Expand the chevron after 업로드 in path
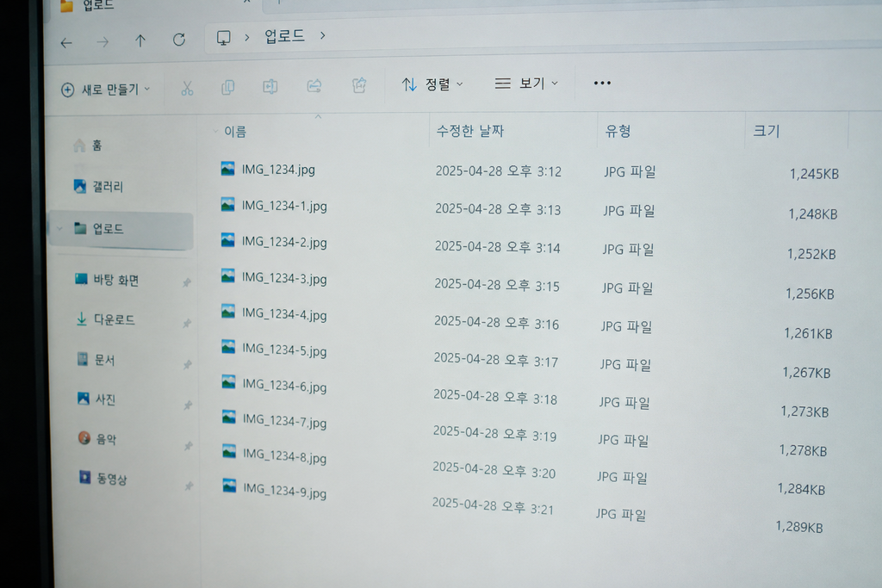 click(323, 35)
